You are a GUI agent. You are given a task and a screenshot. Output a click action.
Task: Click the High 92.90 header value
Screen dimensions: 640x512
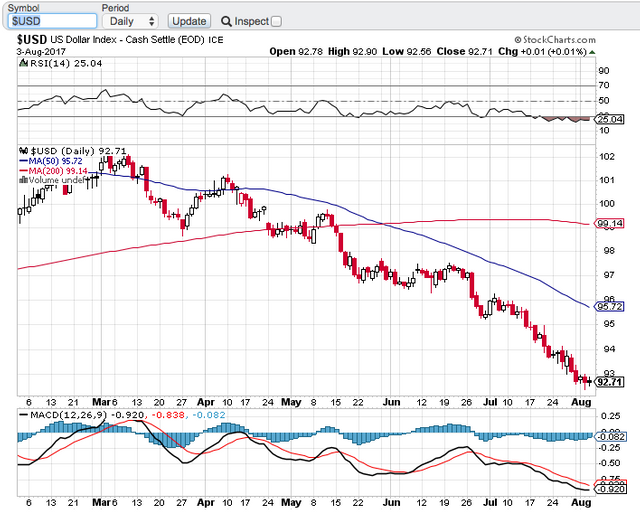[x=352, y=51]
